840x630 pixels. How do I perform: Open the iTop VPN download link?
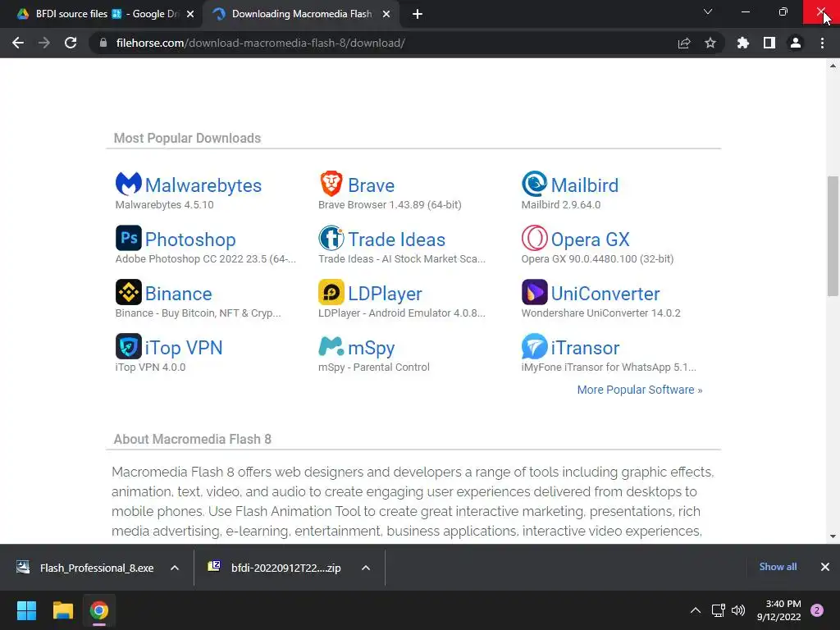[184, 348]
